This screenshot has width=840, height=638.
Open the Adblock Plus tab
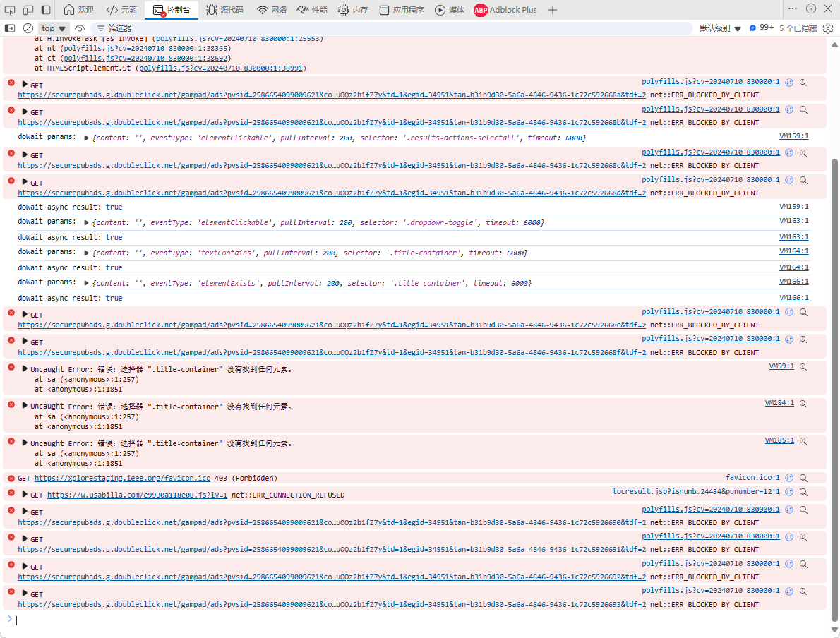(x=505, y=10)
